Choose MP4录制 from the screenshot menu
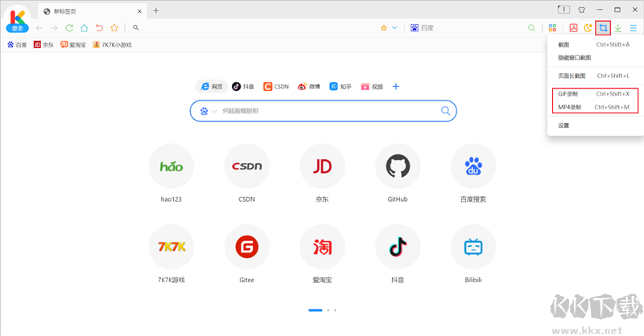 (x=594, y=107)
